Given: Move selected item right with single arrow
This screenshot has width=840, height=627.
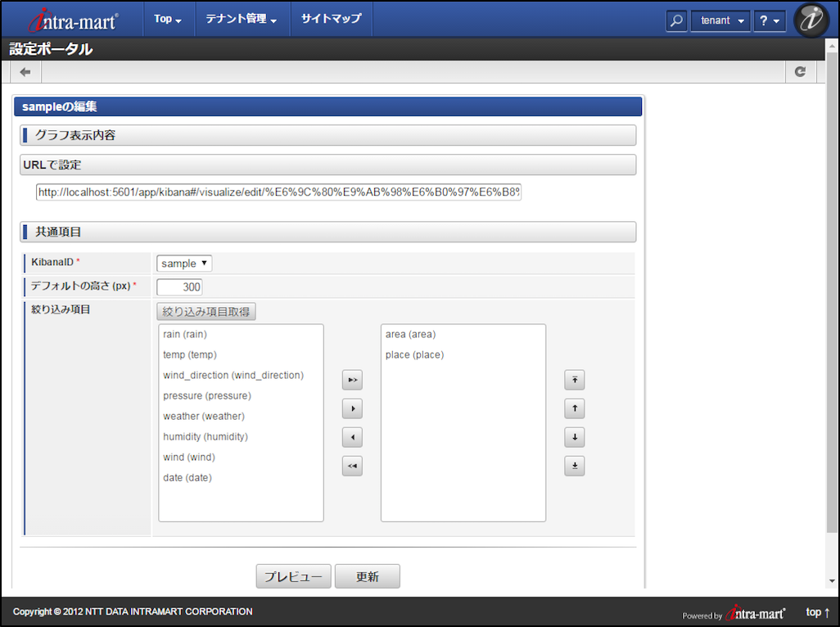Looking at the screenshot, I should [x=353, y=408].
